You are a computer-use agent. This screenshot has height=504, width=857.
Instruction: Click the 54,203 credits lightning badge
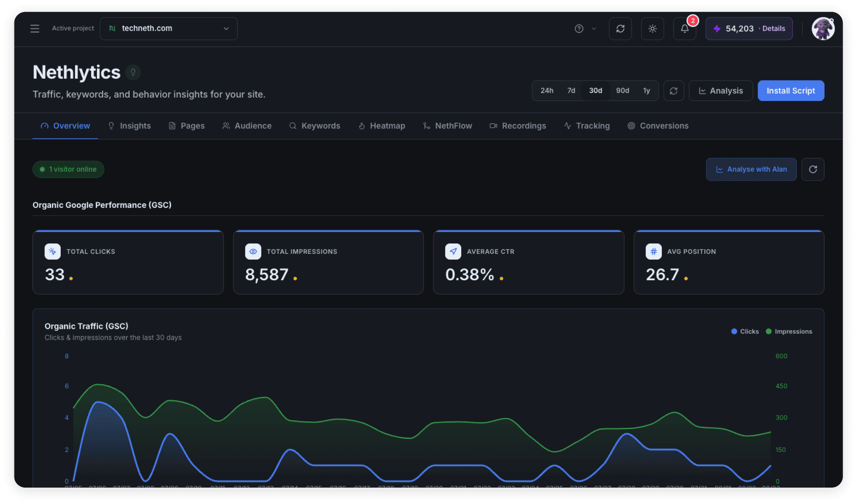pos(735,29)
